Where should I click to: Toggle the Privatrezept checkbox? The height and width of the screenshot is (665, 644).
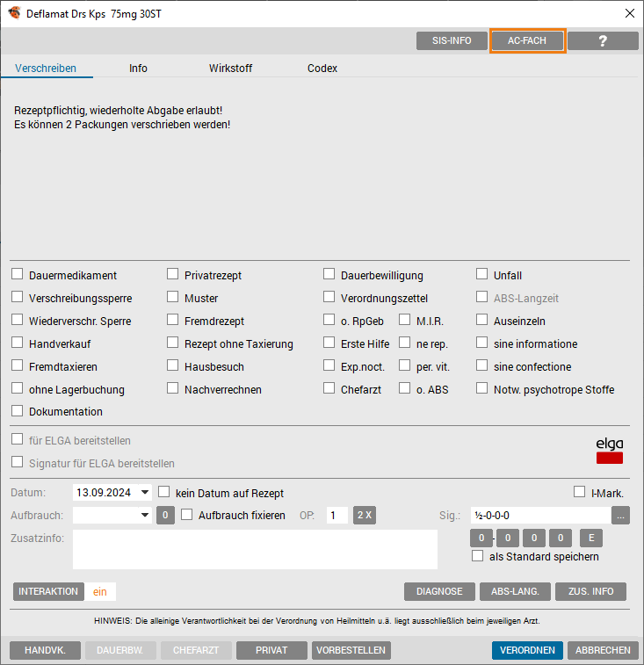(172, 274)
